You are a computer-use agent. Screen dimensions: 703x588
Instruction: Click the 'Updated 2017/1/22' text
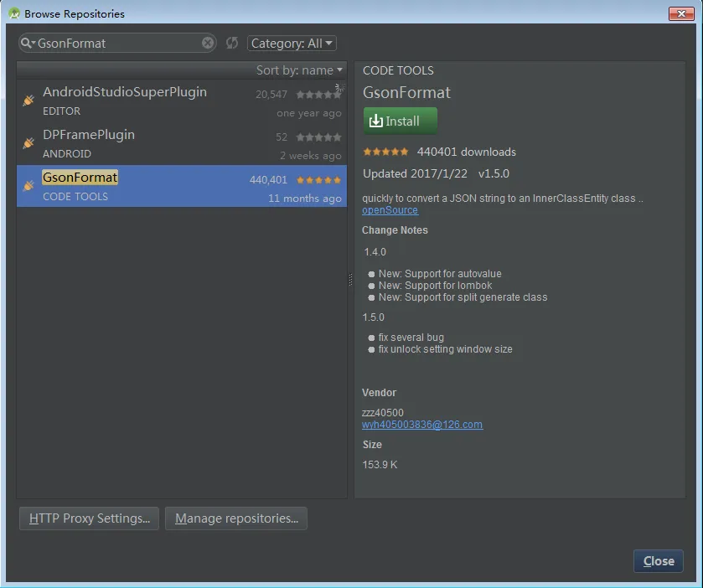[x=415, y=174]
